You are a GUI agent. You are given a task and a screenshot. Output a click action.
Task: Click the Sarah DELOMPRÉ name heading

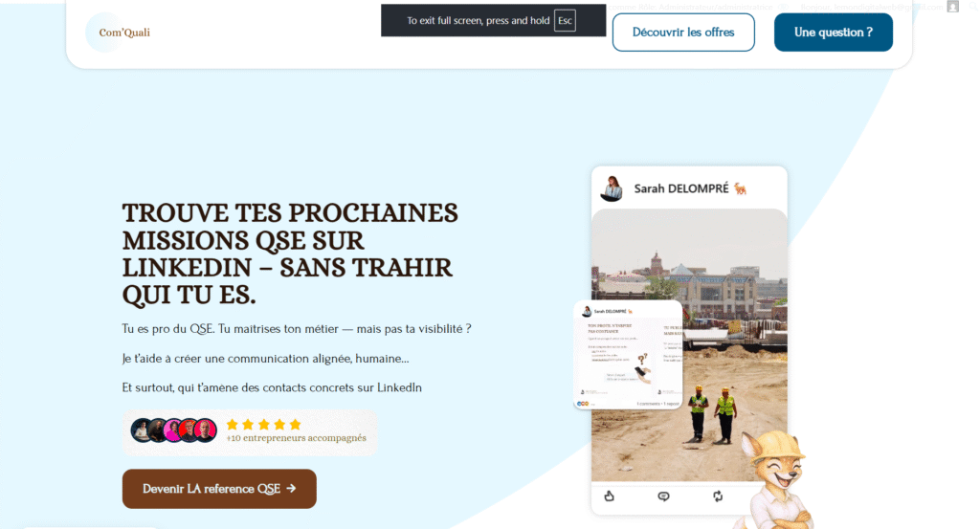coord(681,188)
